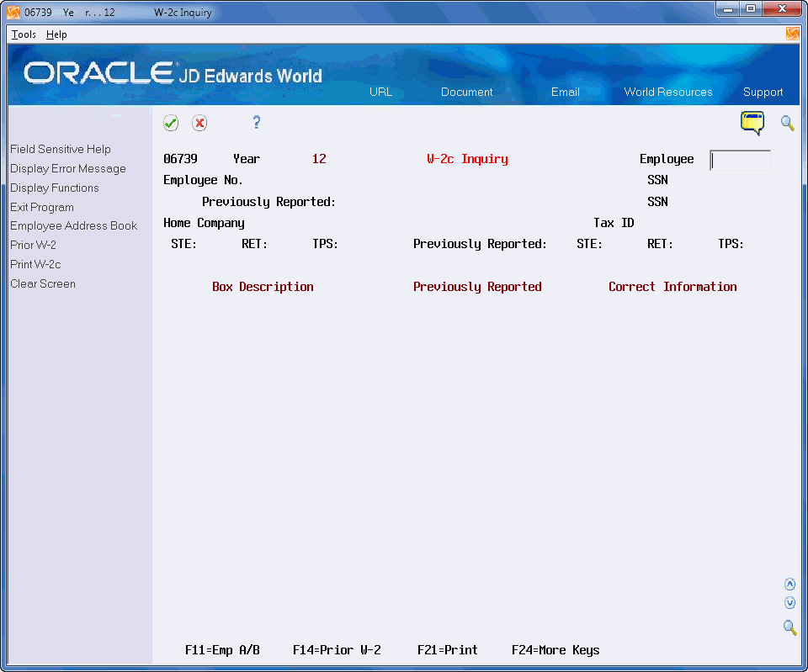This screenshot has width=808, height=672.
Task: Click Clear Screen in the sidebar
Action: pos(42,283)
